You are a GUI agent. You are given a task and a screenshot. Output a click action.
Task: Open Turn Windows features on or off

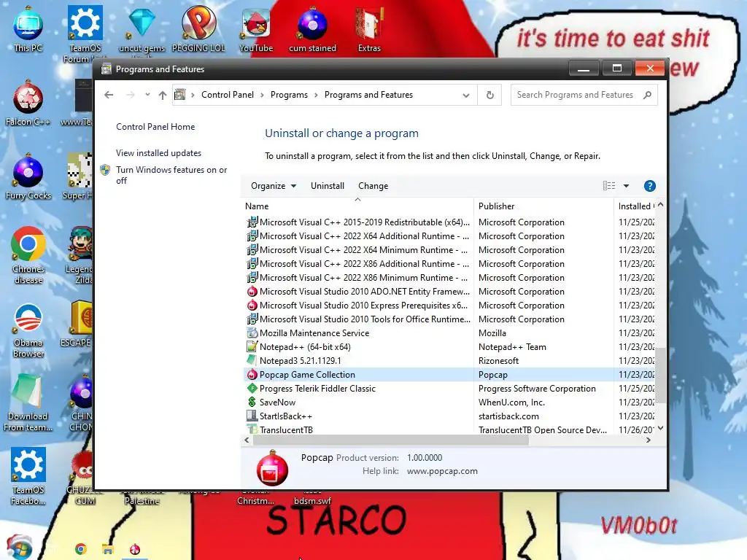point(171,175)
